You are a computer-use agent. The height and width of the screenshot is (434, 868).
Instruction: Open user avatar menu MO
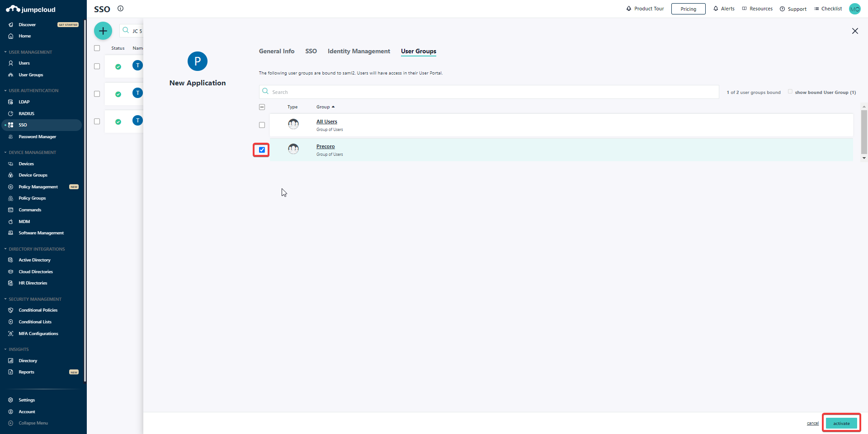pos(854,9)
